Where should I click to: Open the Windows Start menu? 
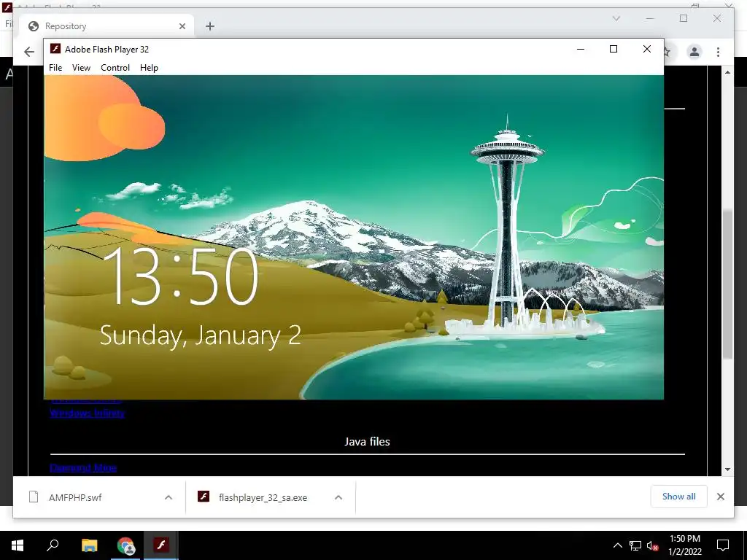[x=18, y=545]
